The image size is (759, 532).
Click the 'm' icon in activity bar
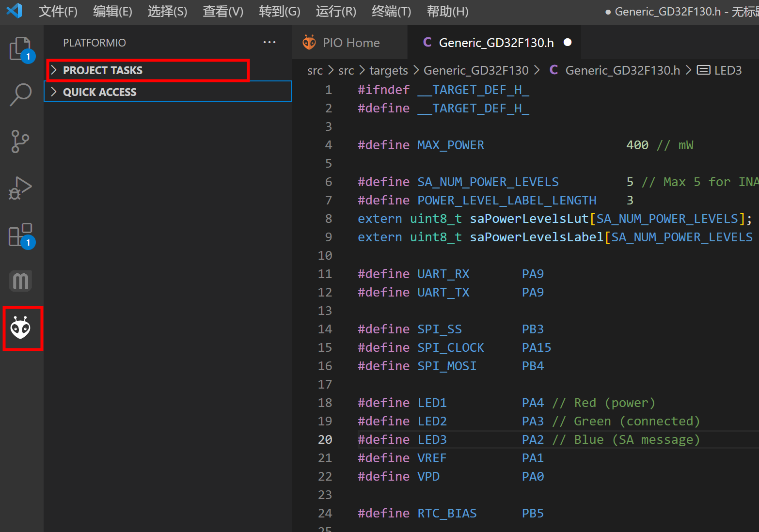(20, 281)
